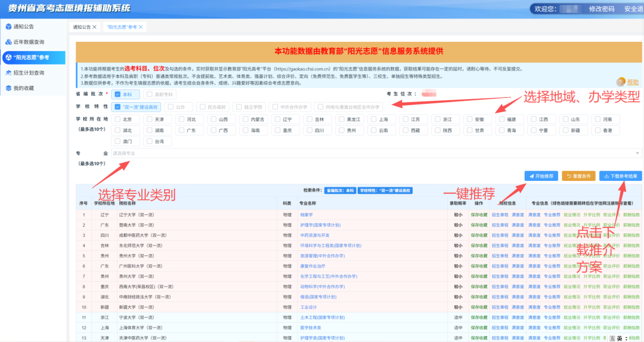This screenshot has width=644, height=342.
Task: Click the 通知公告 cube icon in sidebar
Action: (x=8, y=27)
